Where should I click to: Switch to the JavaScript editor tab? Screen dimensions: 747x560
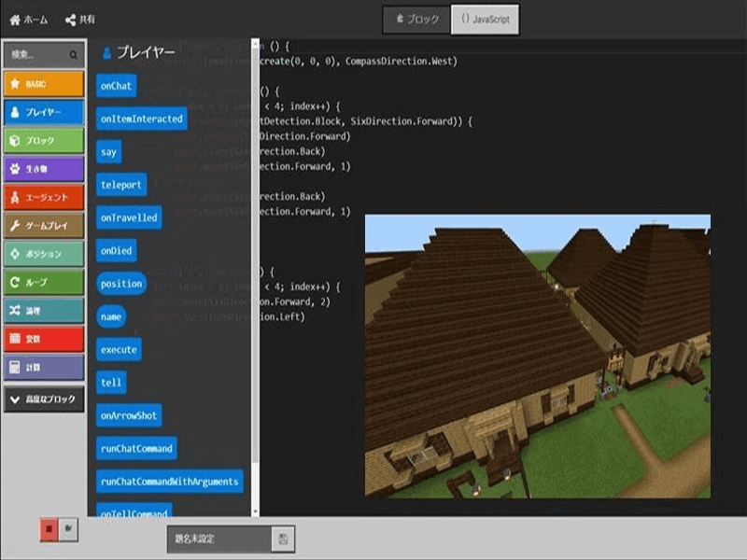coord(486,20)
